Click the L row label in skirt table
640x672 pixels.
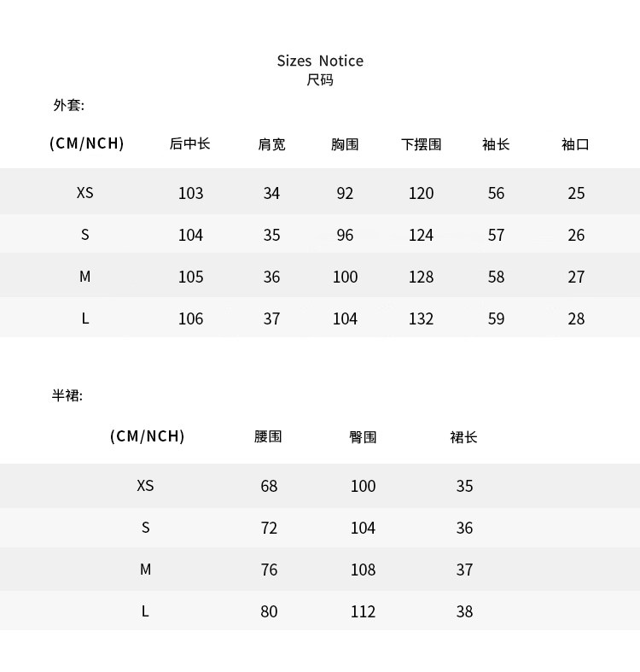point(145,611)
